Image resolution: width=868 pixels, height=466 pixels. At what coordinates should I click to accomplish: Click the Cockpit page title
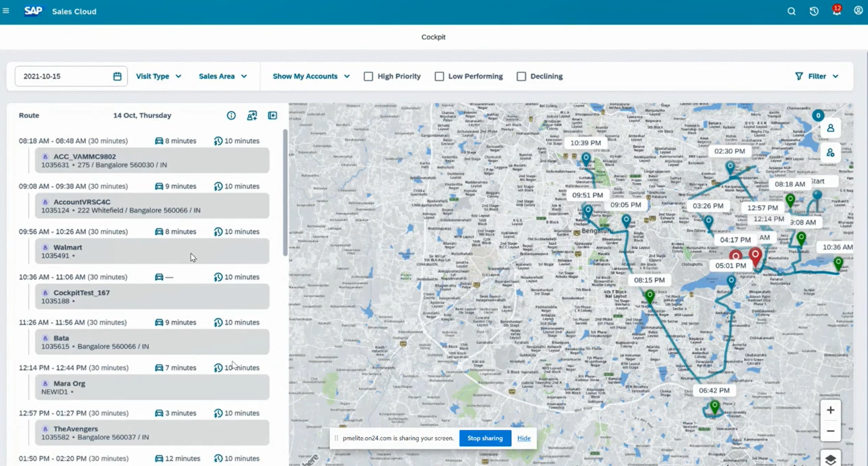pos(433,37)
